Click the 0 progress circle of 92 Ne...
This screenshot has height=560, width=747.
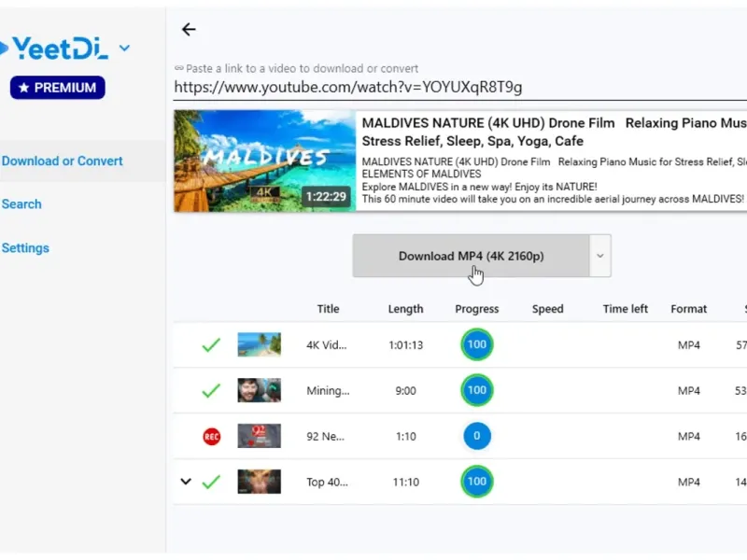pyautogui.click(x=477, y=436)
